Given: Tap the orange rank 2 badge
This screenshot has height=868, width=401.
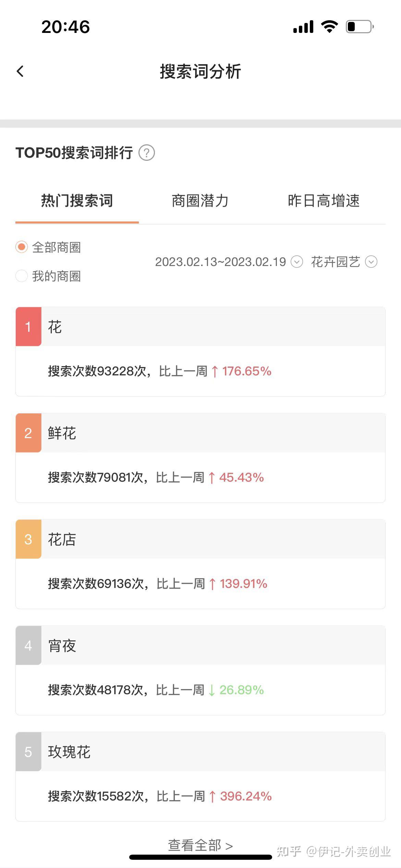Looking at the screenshot, I should coord(28,433).
